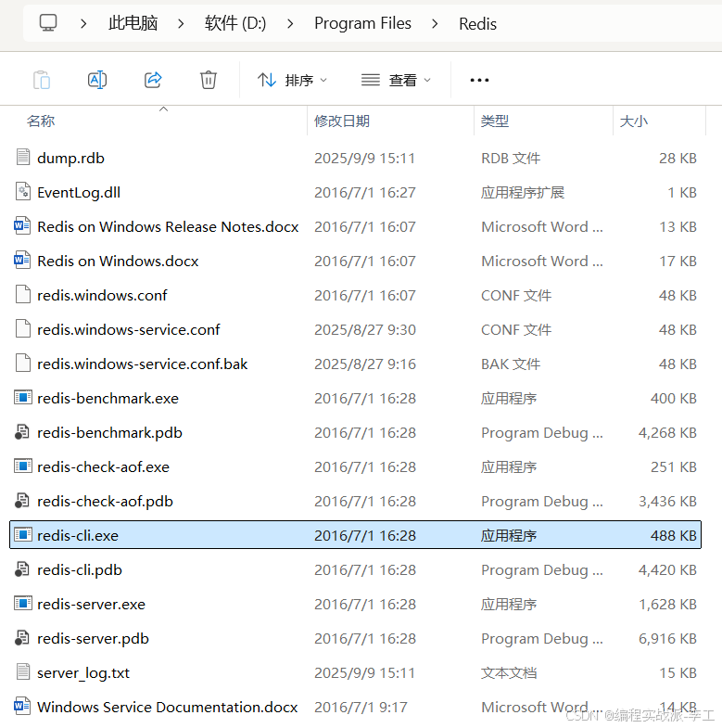Click 6,916 KB size of redis-server.pdb

[x=667, y=639]
